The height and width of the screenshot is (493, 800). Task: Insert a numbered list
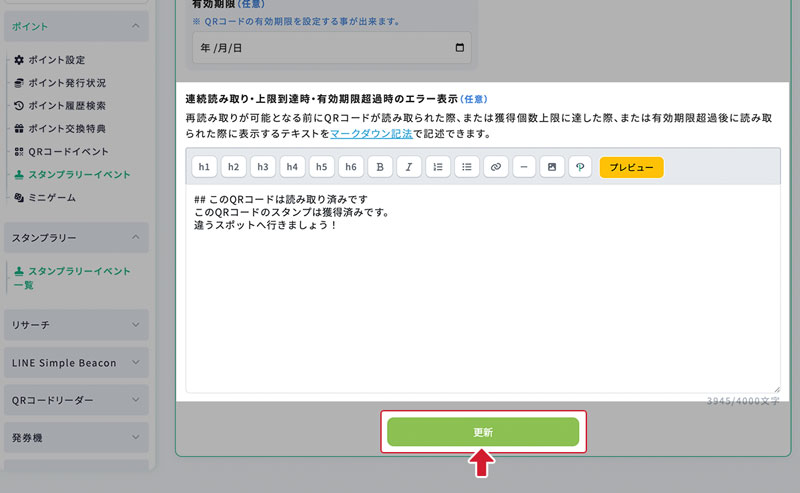pyautogui.click(x=438, y=167)
